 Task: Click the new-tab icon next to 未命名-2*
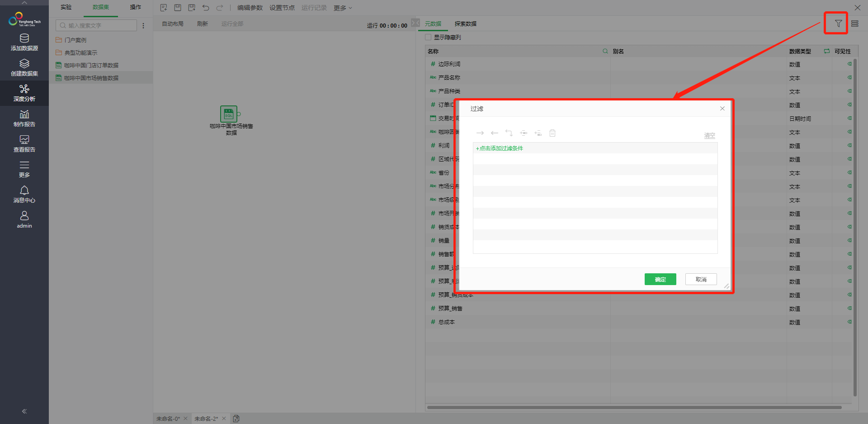[x=236, y=419]
